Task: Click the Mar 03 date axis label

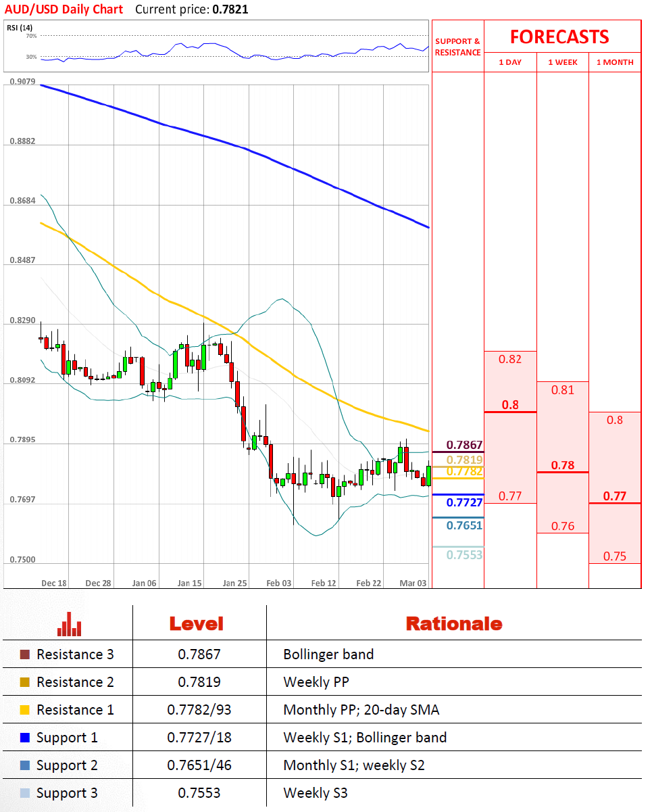Action: (413, 583)
